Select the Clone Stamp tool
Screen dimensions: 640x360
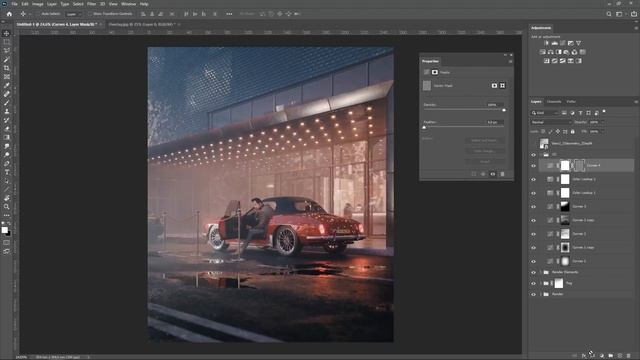click(x=7, y=111)
